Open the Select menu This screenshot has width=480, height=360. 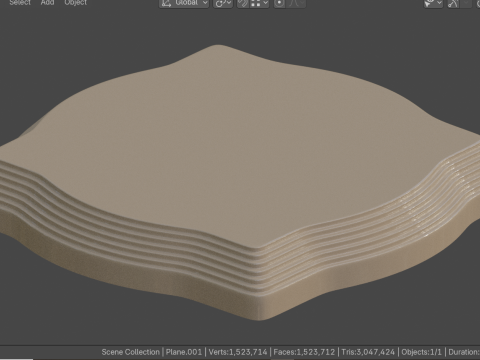pos(20,2)
